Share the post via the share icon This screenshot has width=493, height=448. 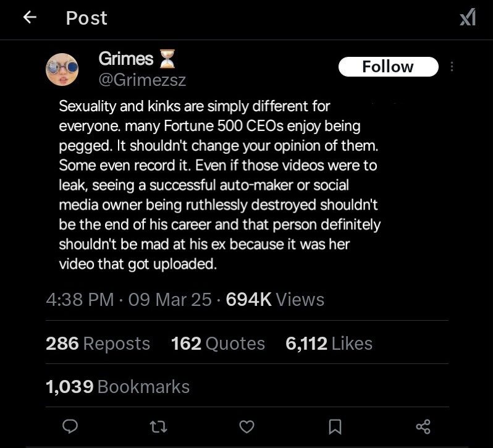pos(423,426)
